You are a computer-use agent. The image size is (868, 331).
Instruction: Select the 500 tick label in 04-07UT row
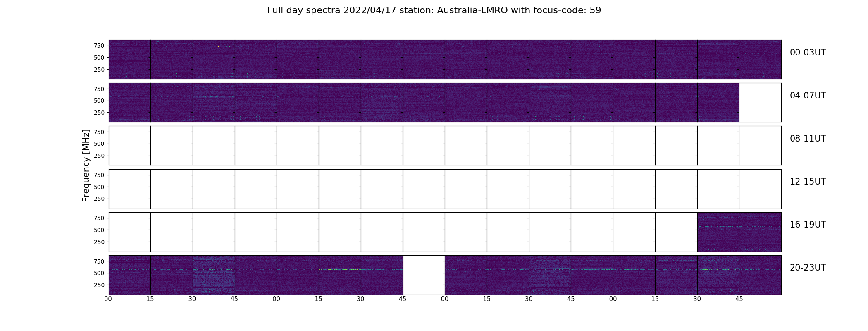99,101
